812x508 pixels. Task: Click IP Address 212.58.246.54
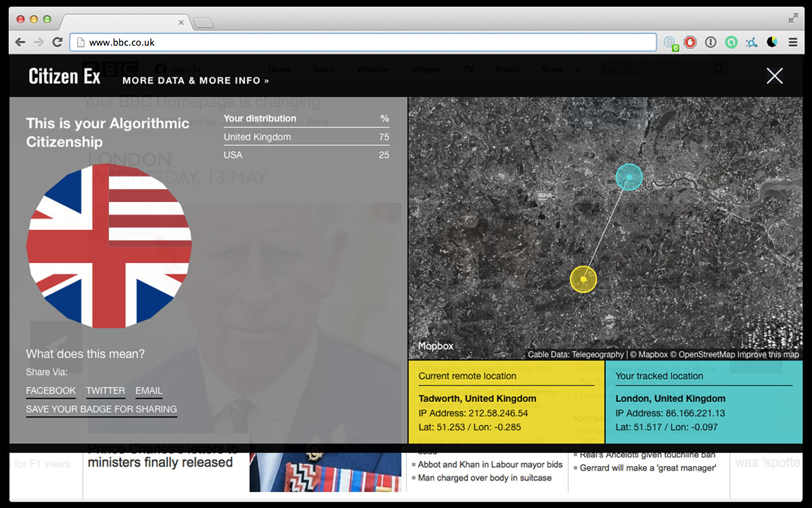[473, 413]
